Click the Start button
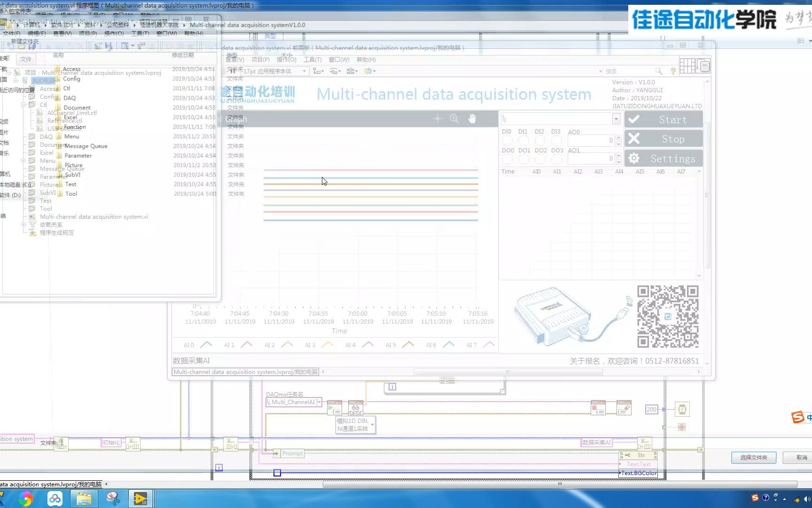The image size is (812, 508). pyautogui.click(x=664, y=119)
